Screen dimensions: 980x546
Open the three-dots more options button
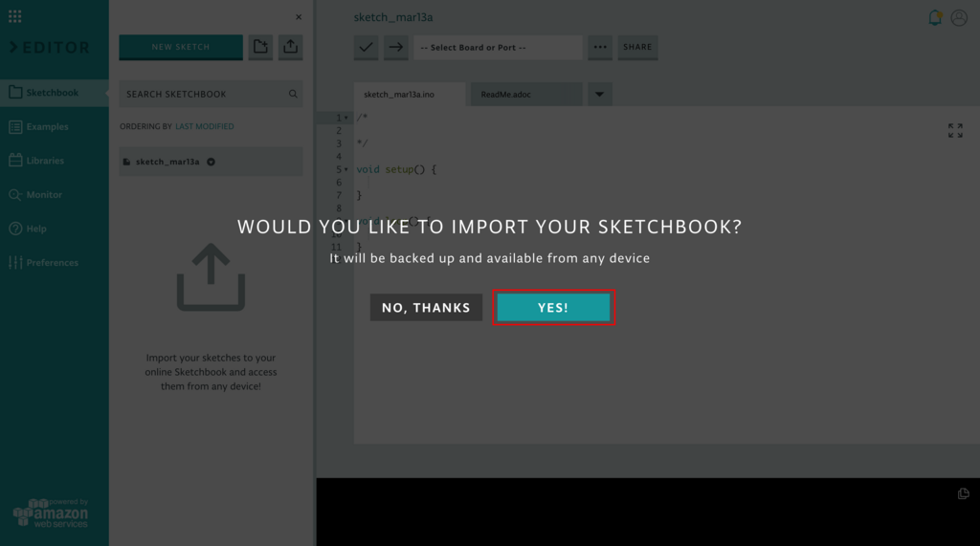pyautogui.click(x=600, y=47)
